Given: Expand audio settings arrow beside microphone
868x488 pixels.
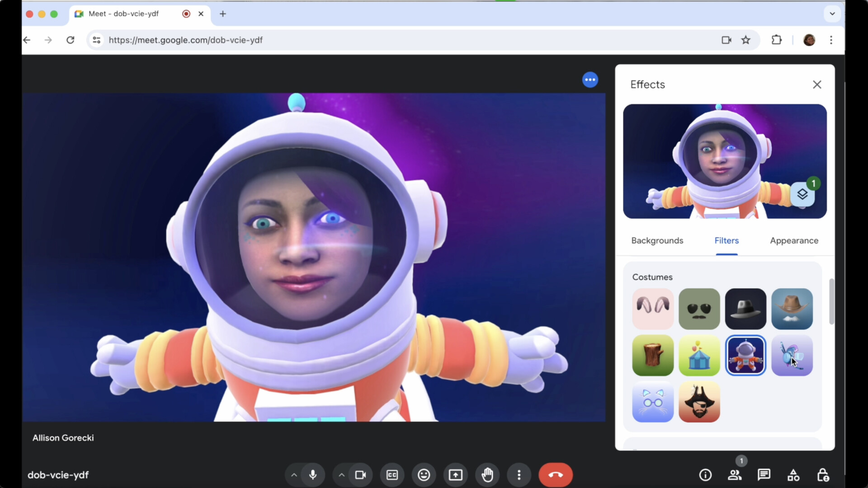Looking at the screenshot, I should (294, 475).
